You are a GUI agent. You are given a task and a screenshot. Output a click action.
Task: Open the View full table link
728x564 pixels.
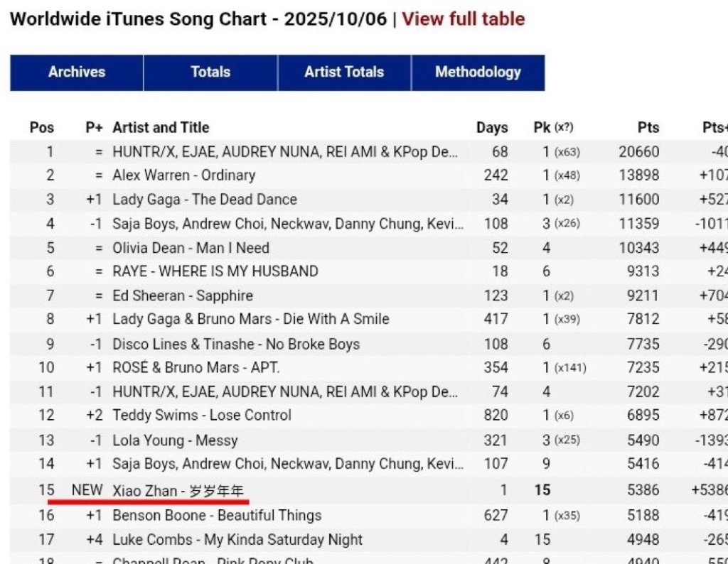[463, 19]
